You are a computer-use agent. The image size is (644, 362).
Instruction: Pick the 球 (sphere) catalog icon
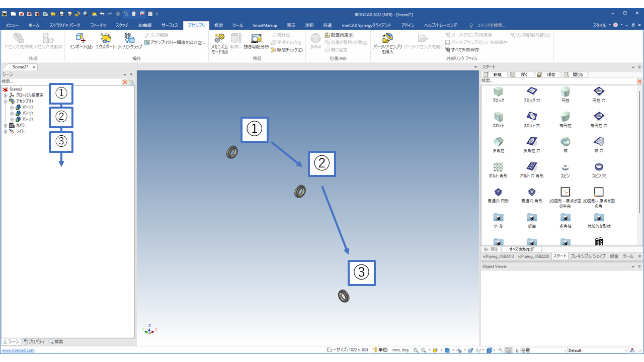(565, 144)
